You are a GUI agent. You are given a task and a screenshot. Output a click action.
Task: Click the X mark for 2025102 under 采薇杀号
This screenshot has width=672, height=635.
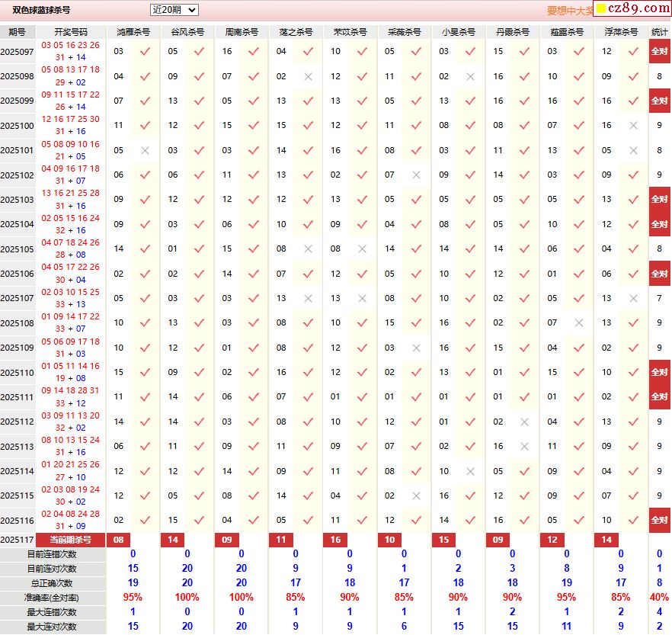click(x=416, y=175)
